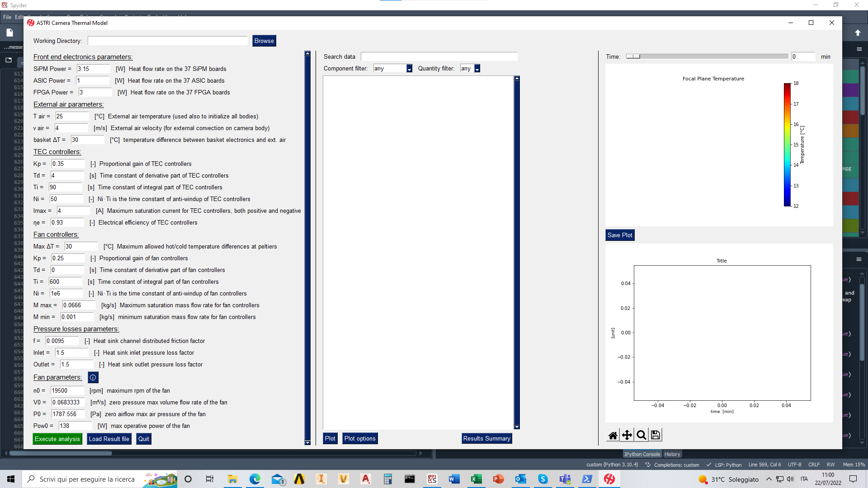This screenshot has width=868, height=488.
Task: Switch to the History tab
Action: 672,454
